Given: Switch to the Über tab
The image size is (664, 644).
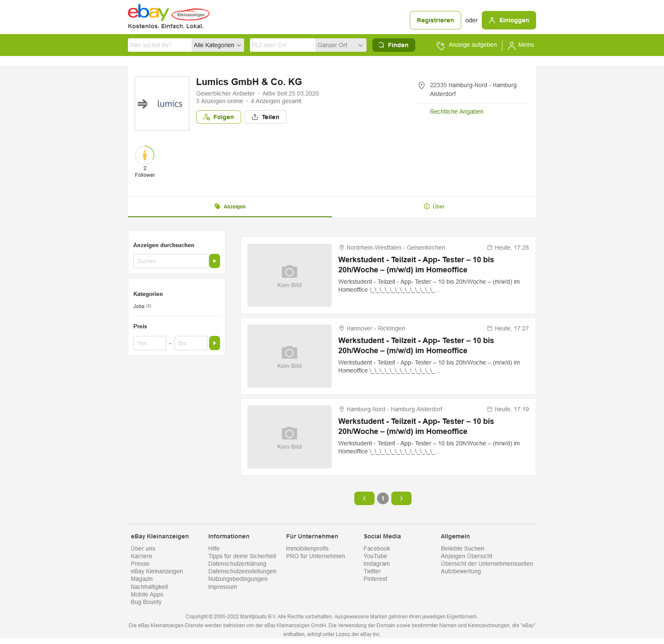Looking at the screenshot, I should pyautogui.click(x=434, y=207).
